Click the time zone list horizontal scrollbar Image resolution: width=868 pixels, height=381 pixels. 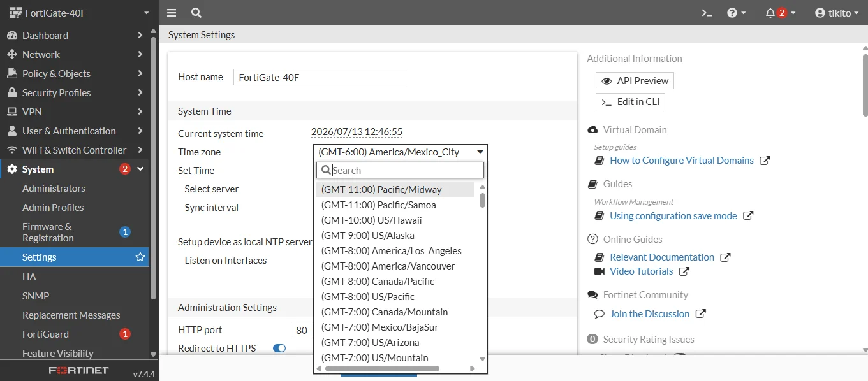382,368
